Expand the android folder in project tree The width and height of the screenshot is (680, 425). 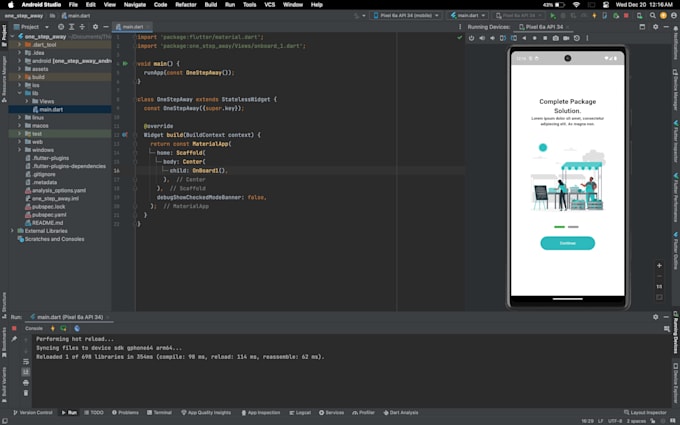(19, 61)
